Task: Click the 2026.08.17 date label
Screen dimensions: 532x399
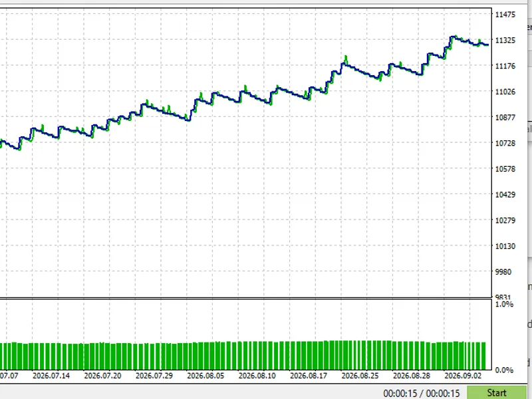Action: pyautogui.click(x=309, y=376)
